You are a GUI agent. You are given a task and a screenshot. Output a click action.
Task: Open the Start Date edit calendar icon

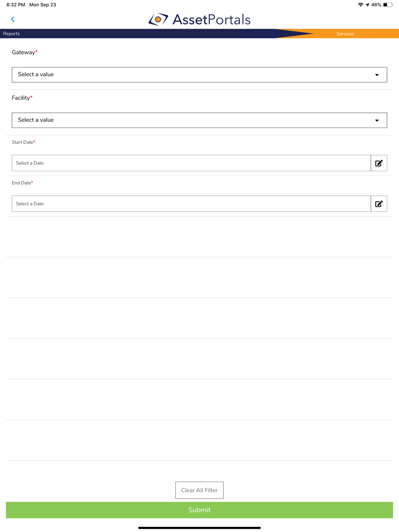coord(379,163)
